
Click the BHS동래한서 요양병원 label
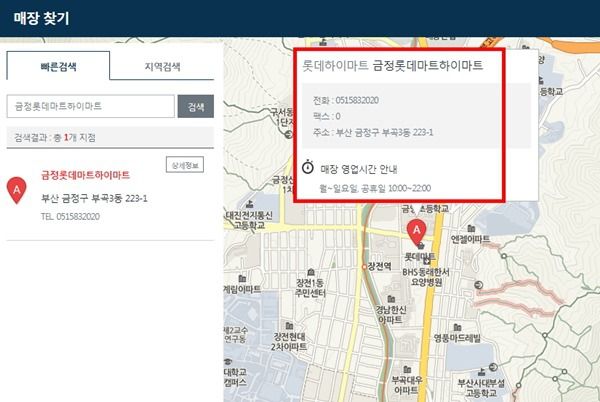(x=426, y=277)
